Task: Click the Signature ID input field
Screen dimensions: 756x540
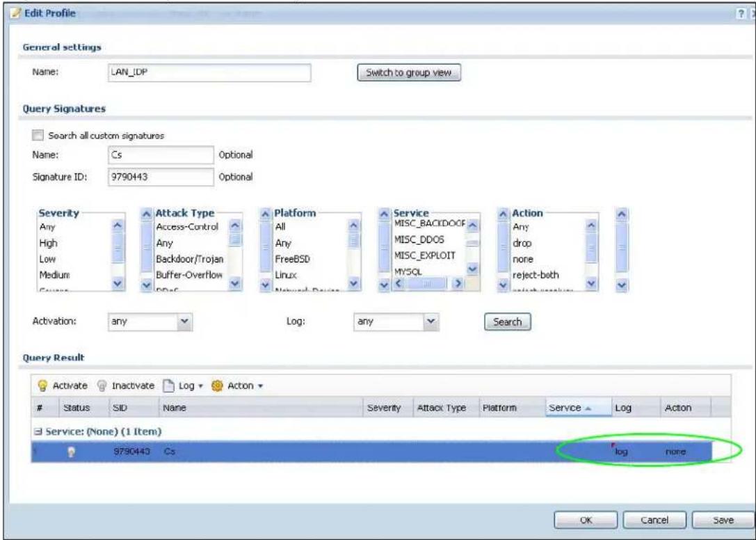Action: [161, 177]
